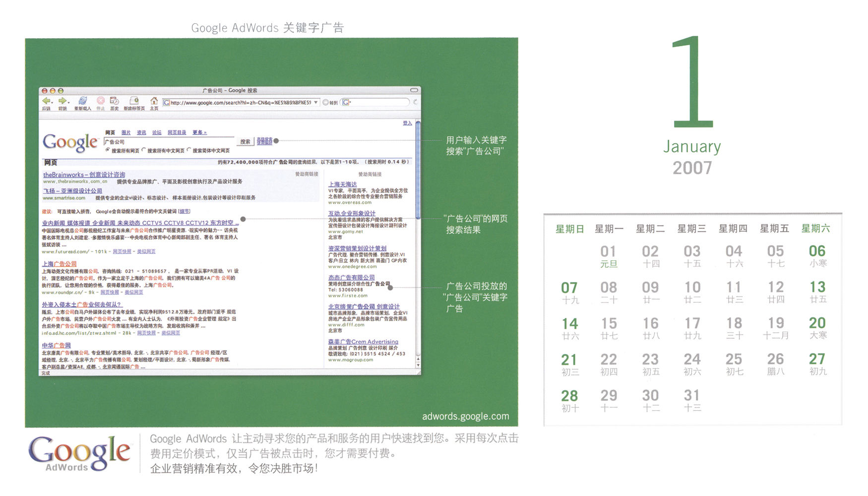868x496 pixels.
Task: Click the browser address bar URL field
Action: click(241, 103)
